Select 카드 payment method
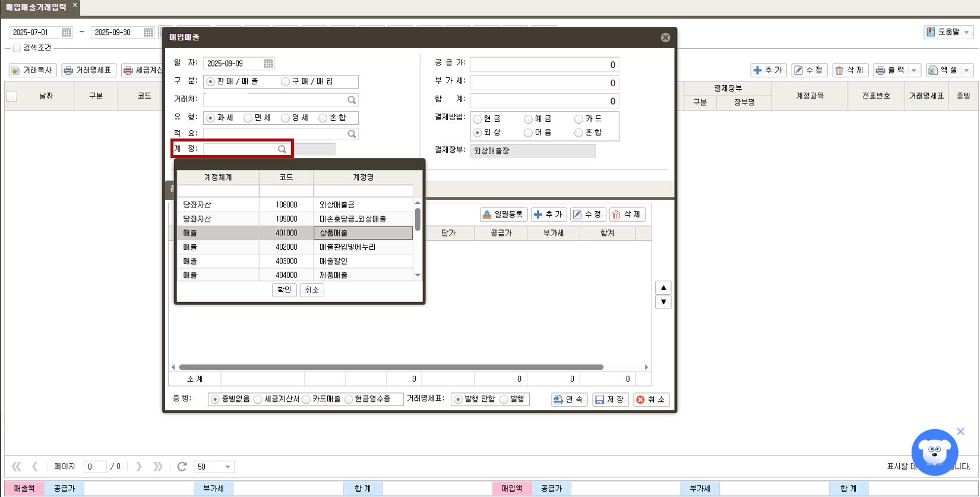Viewport: 980px width, 497px height. 578,119
